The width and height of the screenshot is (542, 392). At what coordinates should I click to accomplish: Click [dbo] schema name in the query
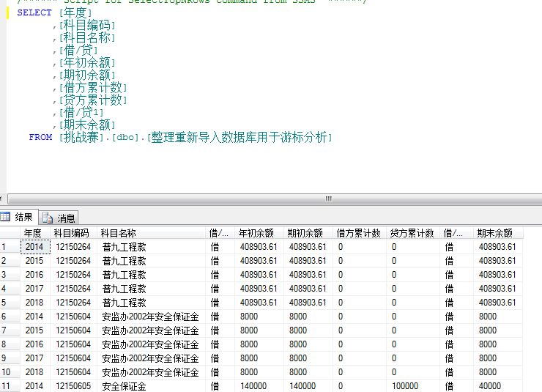click(x=125, y=138)
